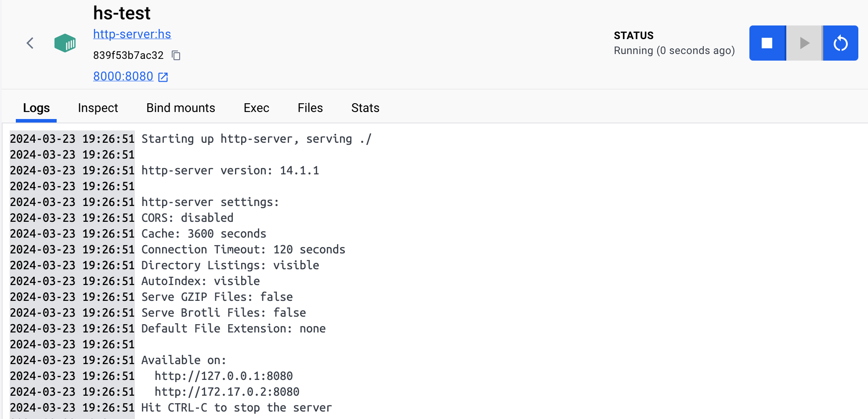Click the hs-test container title
The width and height of the screenshot is (868, 419).
[122, 13]
